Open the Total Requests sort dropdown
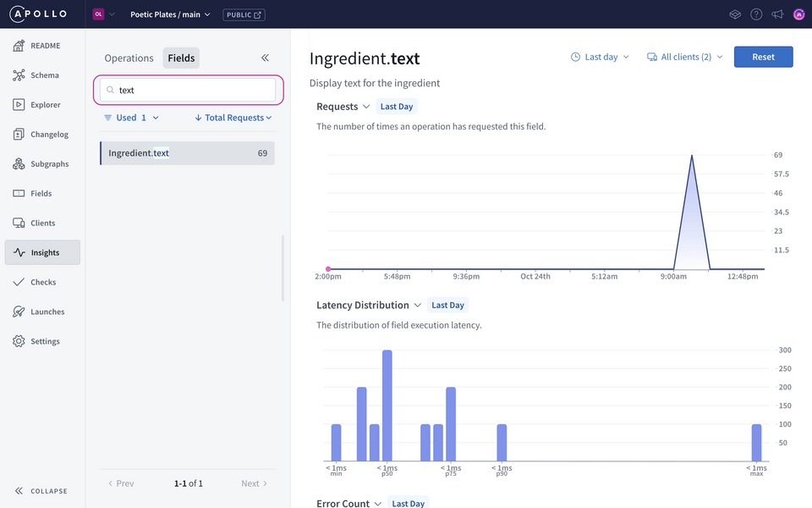The width and height of the screenshot is (812, 508). pyautogui.click(x=233, y=118)
